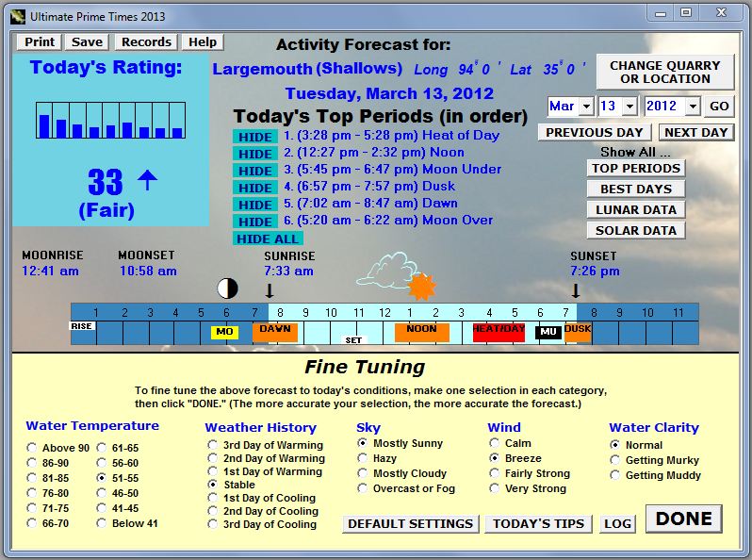Click the sunrise down-arrow marker

[x=270, y=290]
